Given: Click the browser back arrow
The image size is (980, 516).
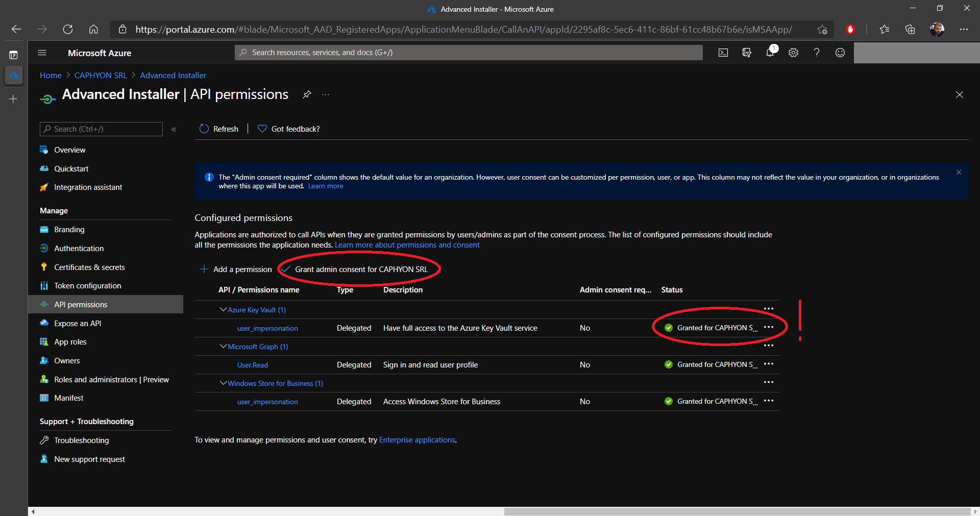Looking at the screenshot, I should [16, 29].
